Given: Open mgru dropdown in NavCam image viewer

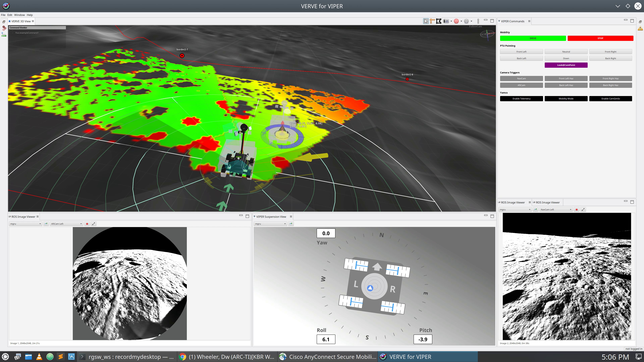Looking at the screenshot, I should pos(515,210).
